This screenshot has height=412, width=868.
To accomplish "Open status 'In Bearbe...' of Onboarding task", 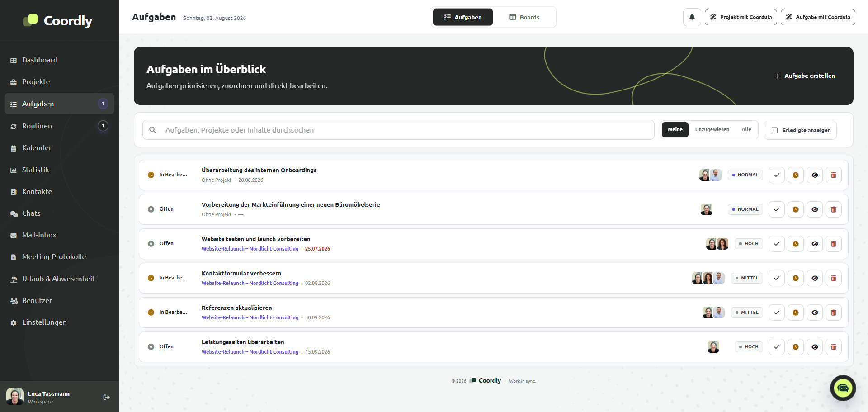I will pyautogui.click(x=168, y=175).
